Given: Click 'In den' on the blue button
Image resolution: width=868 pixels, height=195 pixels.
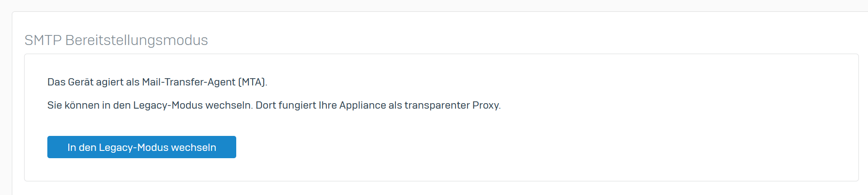Looking at the screenshot, I should (82, 148).
